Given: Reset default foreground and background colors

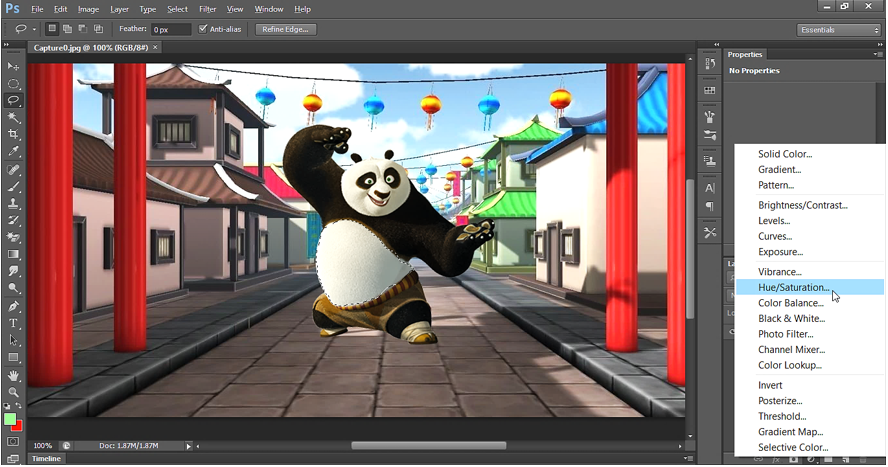Looking at the screenshot, I should pos(7,406).
